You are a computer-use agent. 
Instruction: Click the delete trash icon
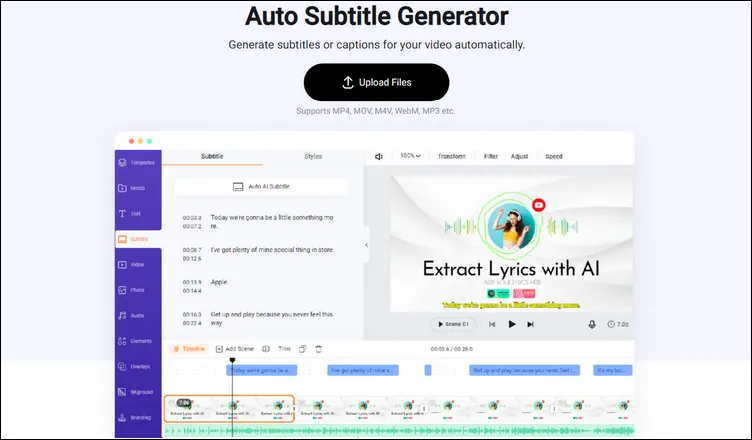pos(318,349)
